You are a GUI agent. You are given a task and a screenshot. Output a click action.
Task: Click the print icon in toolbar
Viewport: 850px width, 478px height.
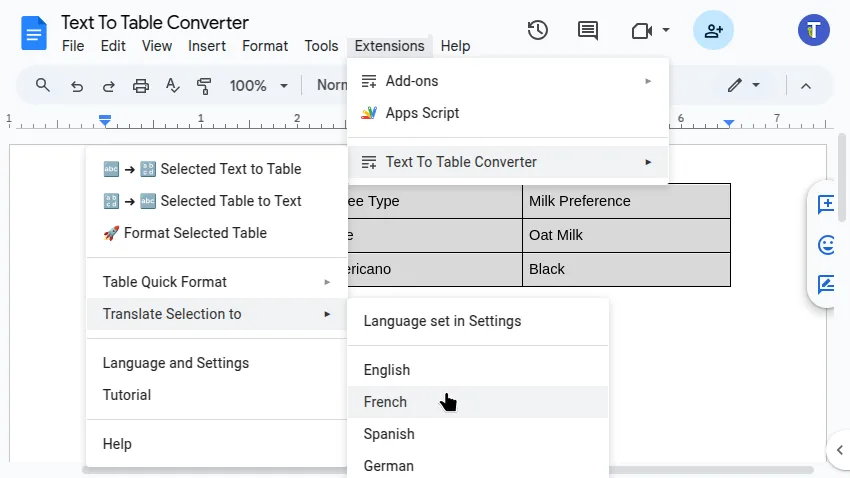[141, 86]
